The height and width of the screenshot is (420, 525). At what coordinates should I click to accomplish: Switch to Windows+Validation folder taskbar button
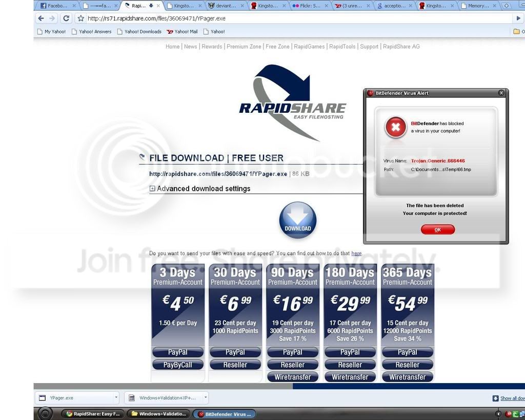click(159, 414)
